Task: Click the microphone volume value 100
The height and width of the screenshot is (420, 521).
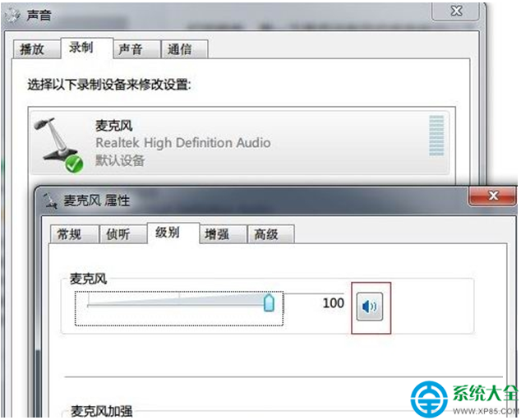Action: click(x=334, y=303)
